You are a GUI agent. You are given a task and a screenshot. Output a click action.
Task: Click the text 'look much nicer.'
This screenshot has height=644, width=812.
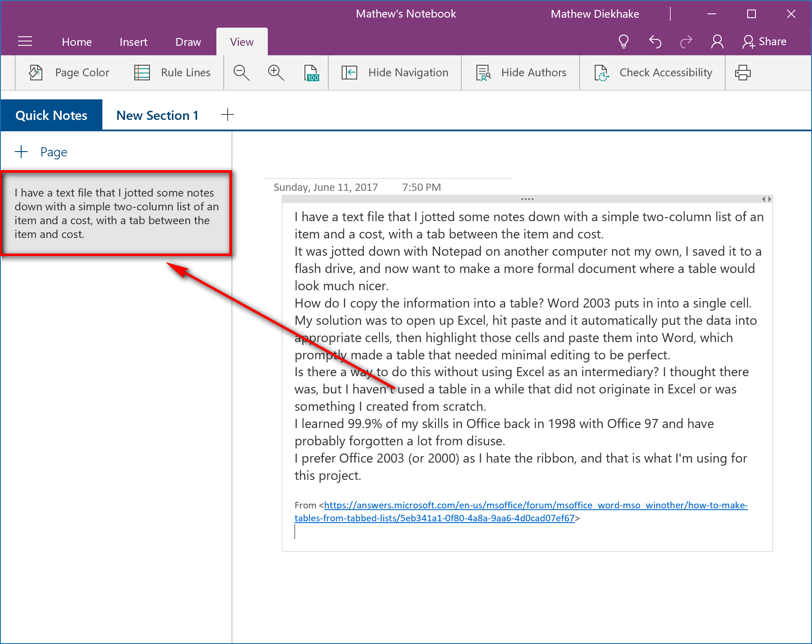click(x=342, y=286)
